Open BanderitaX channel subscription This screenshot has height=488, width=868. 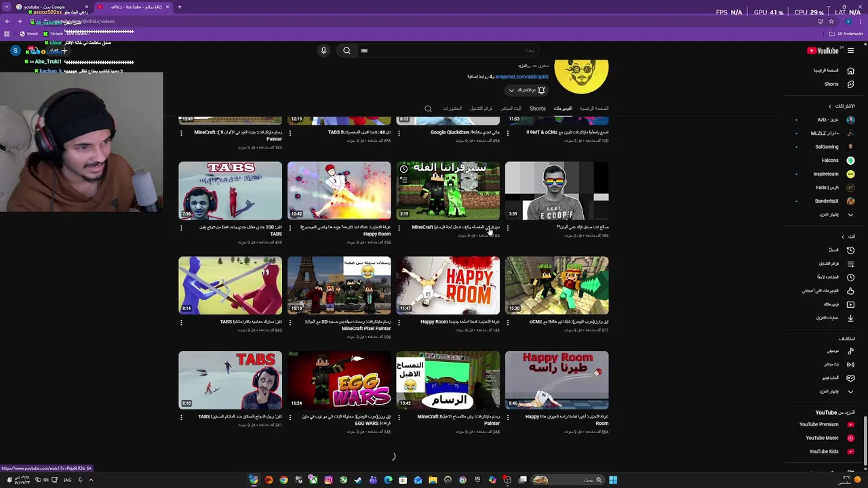coord(826,201)
